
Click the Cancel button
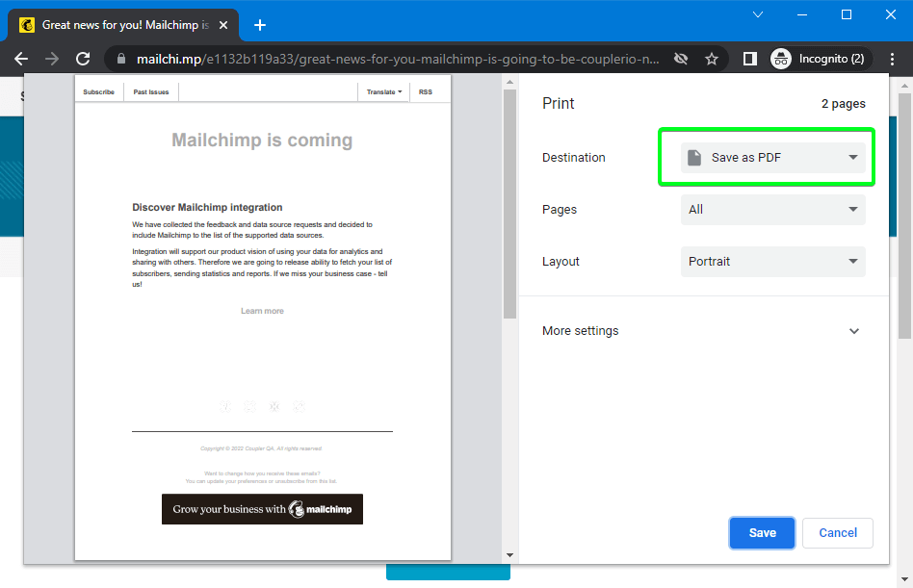pos(837,533)
